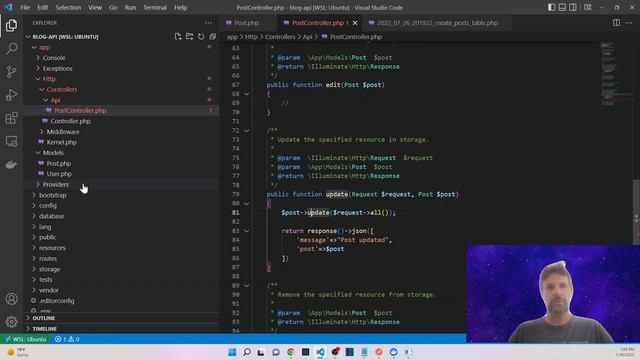Open the Manage gear menu
The height and width of the screenshot is (360, 640).
click(x=11, y=322)
